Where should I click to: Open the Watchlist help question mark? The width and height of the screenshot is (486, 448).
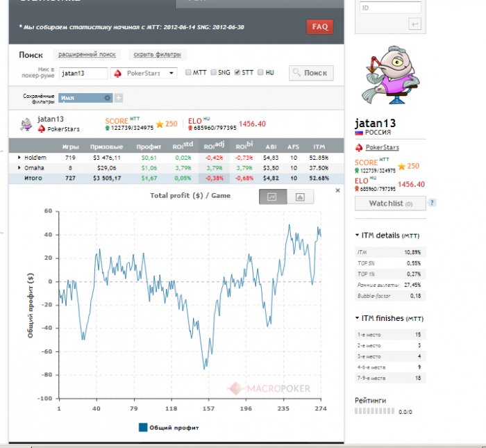(432, 203)
